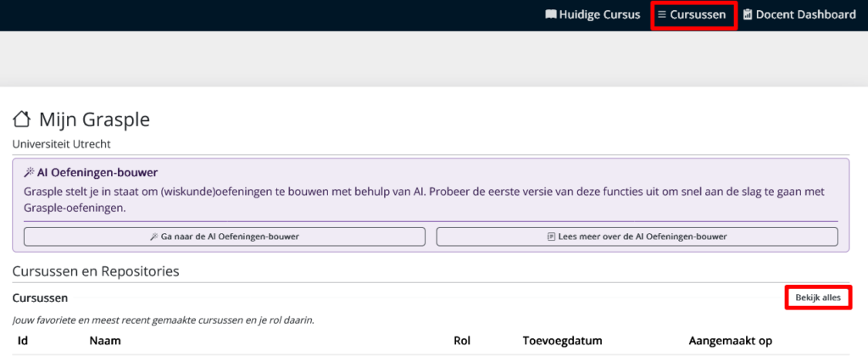Screen dimensions: 868x356
Task: Click the Aangemaakt op column header
Action: [730, 340]
